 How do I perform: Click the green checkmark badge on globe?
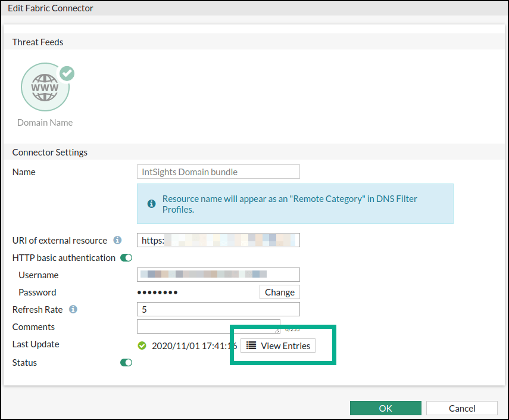pyautogui.click(x=67, y=73)
